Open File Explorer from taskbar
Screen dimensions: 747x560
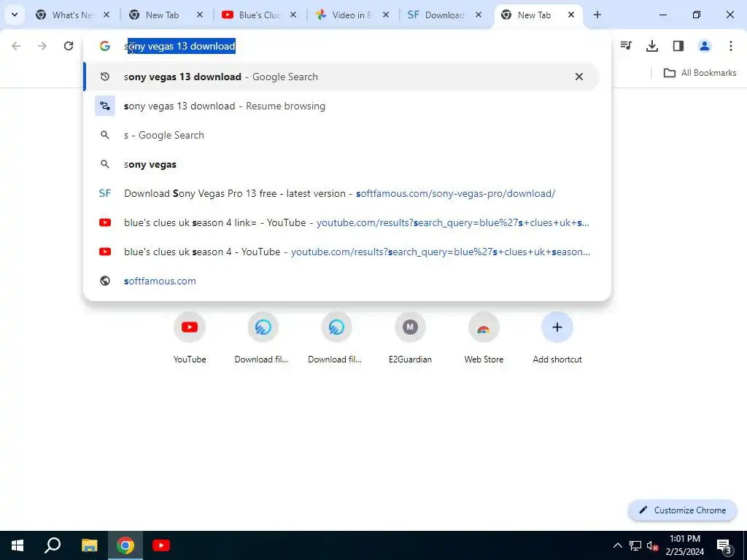point(89,545)
